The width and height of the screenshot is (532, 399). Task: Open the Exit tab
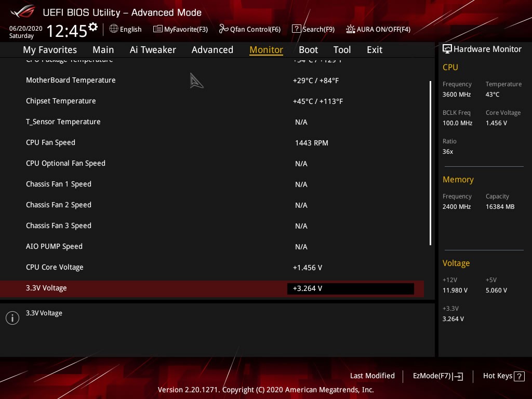pos(375,50)
